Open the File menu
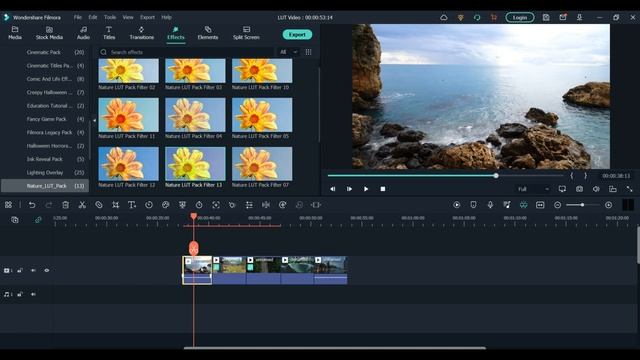The height and width of the screenshot is (360, 640). coord(78,17)
